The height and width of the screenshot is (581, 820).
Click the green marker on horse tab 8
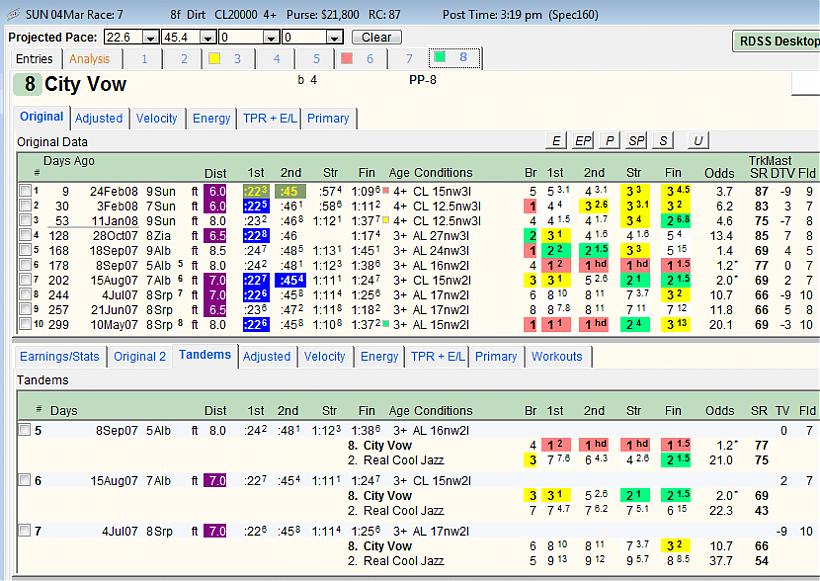point(440,57)
